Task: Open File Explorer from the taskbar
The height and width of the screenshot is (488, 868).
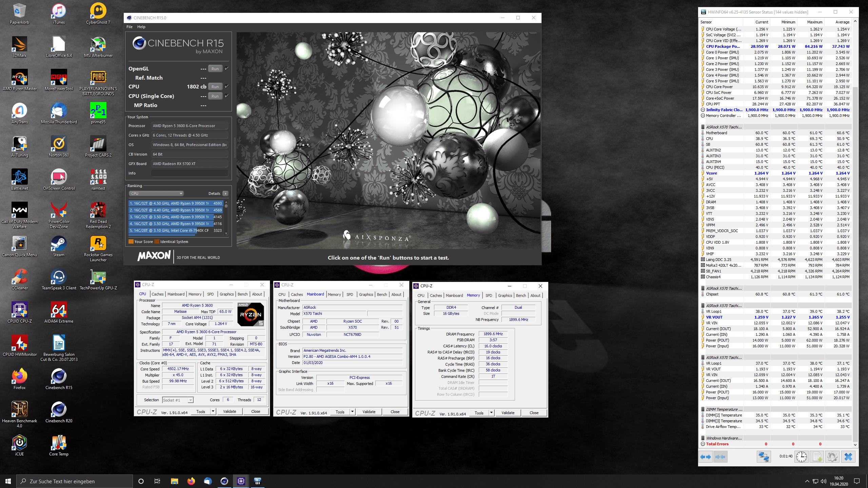Action: point(174,481)
